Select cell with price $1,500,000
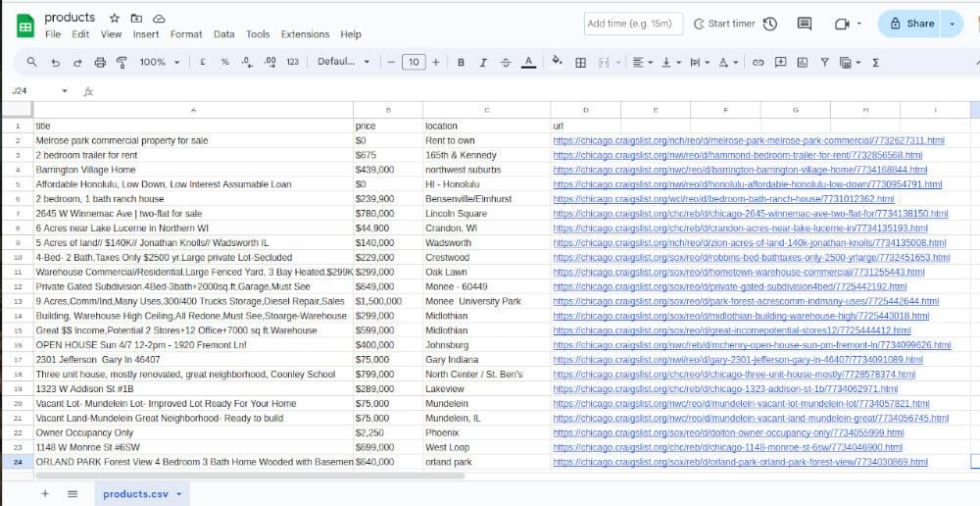This screenshot has width=980, height=506. click(x=387, y=301)
